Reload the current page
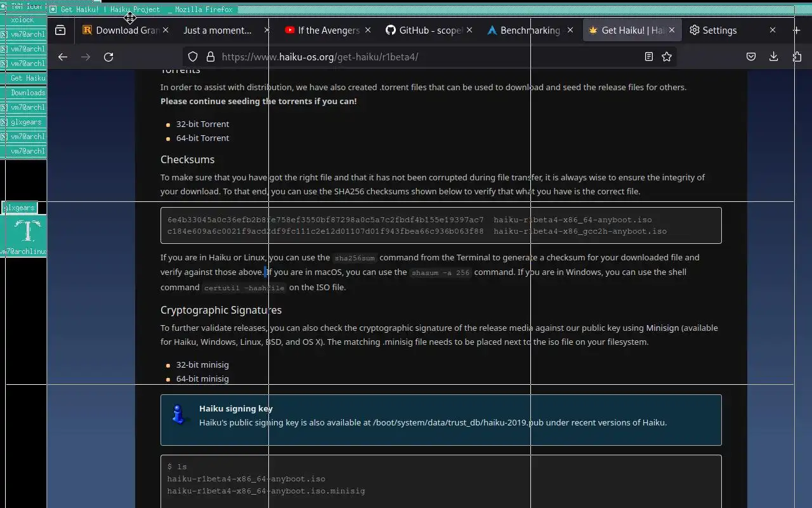The image size is (812, 508). pyautogui.click(x=108, y=57)
